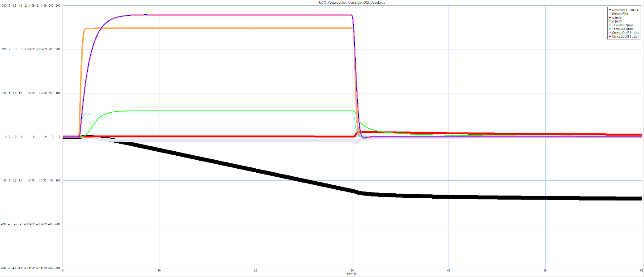
Task: Click the x-axis tick labeled 40
Action: pyautogui.click(x=449, y=271)
